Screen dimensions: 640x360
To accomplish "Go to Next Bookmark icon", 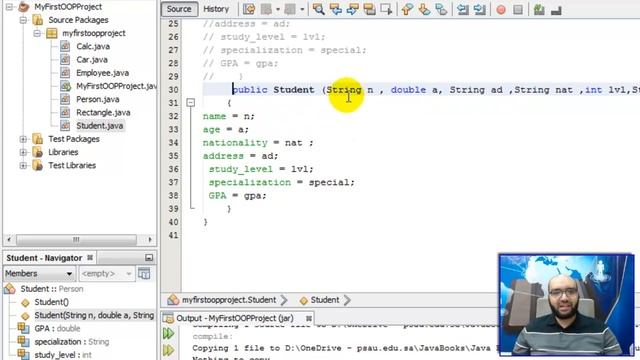I will (x=424, y=9).
